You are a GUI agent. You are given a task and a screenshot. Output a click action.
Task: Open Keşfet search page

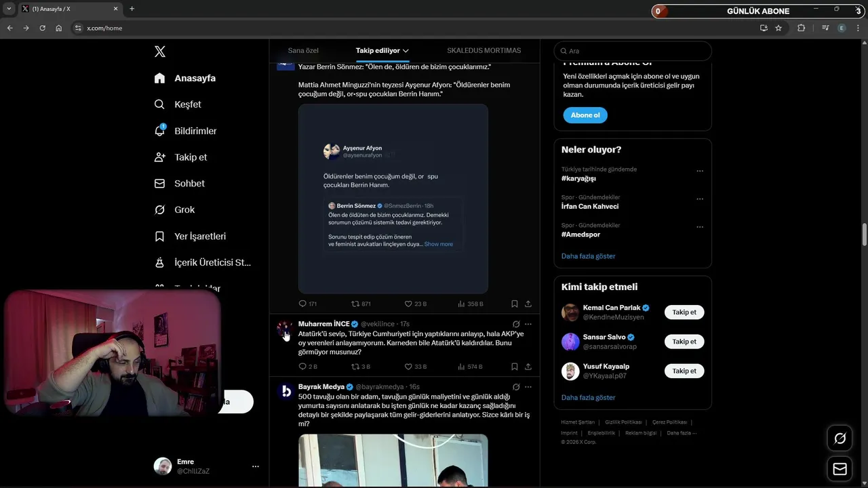(178, 104)
